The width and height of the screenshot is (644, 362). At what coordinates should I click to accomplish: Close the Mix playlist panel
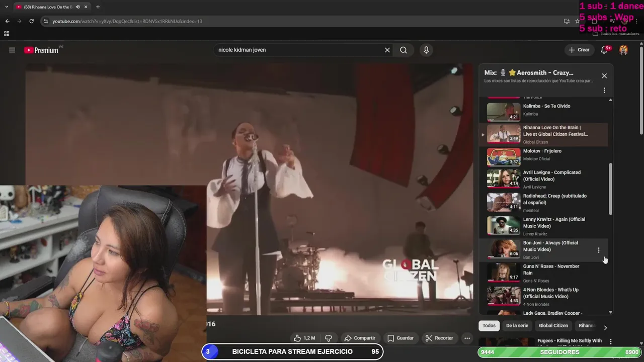click(x=604, y=76)
